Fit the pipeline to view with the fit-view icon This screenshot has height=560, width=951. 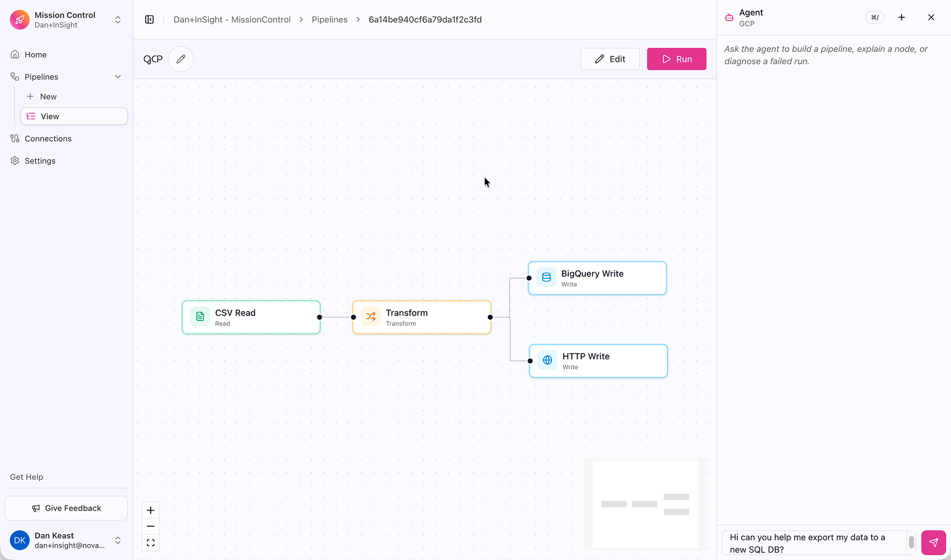click(151, 543)
